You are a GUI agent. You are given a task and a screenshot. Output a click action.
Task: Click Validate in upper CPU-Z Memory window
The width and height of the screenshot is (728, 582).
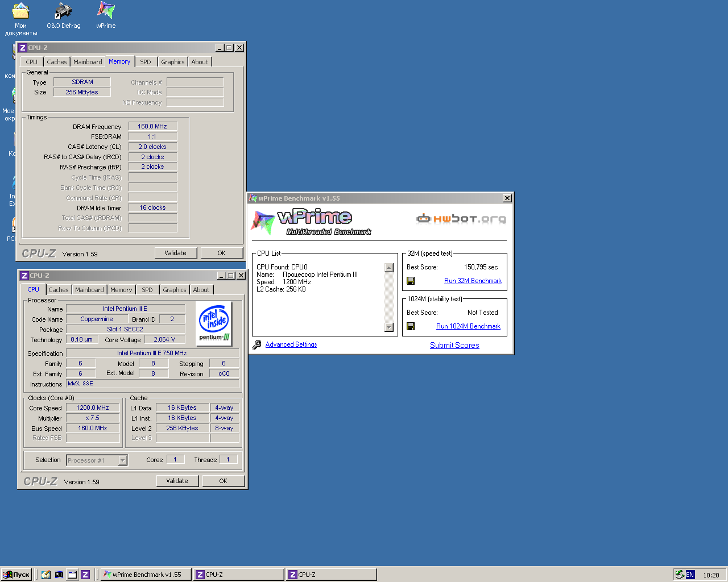tap(176, 253)
